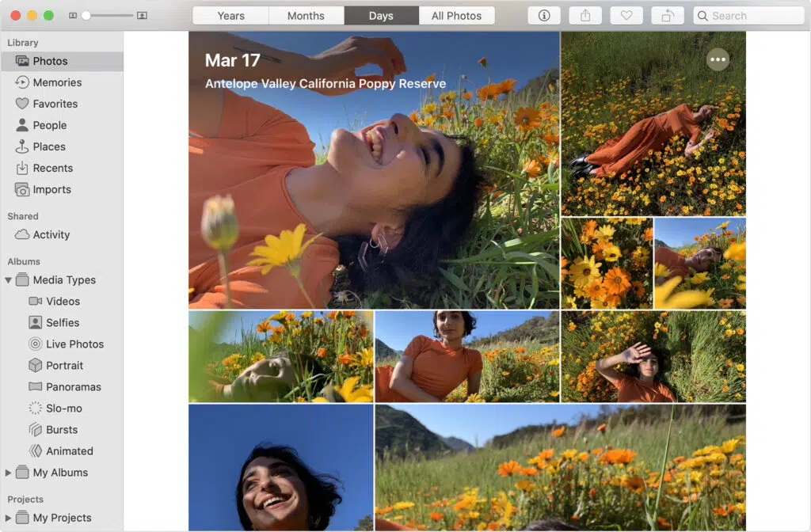
Task: Collapse the Media Types section
Action: pyautogui.click(x=8, y=279)
